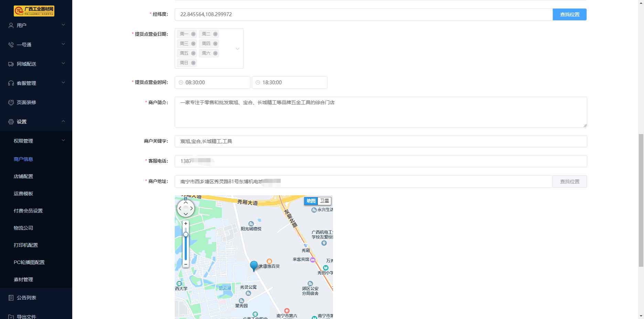Open the 公告列表 sidebar item
The height and width of the screenshot is (319, 644).
tap(26, 298)
